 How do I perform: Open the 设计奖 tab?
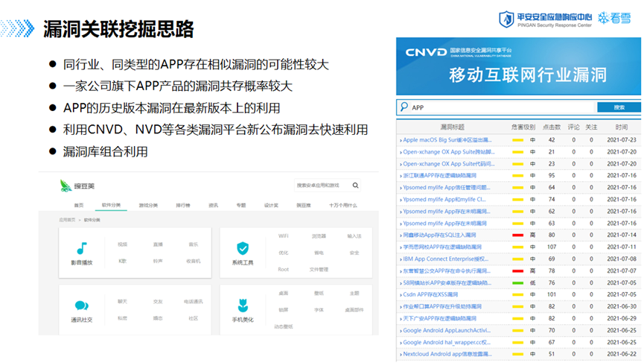coord(271,205)
